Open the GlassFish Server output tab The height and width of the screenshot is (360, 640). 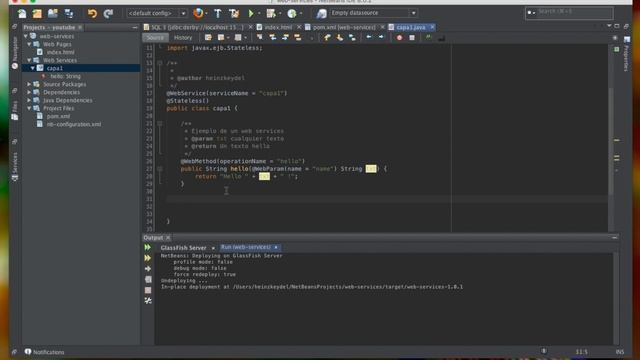pos(183,248)
